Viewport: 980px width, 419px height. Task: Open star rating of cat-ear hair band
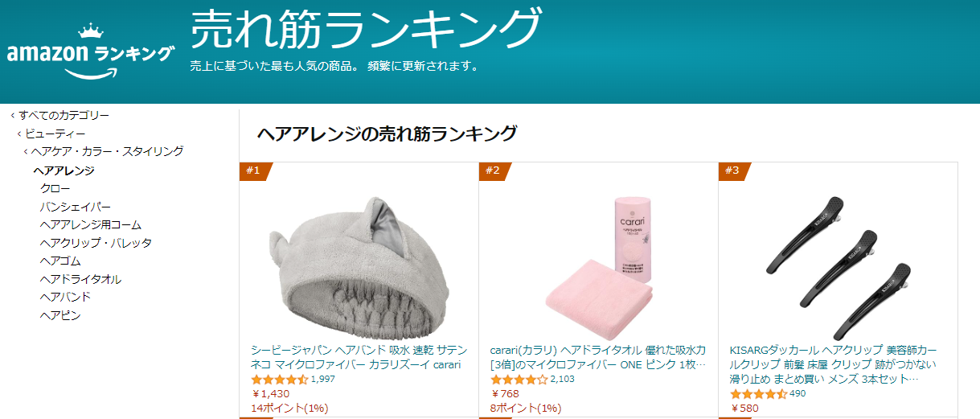(280, 380)
